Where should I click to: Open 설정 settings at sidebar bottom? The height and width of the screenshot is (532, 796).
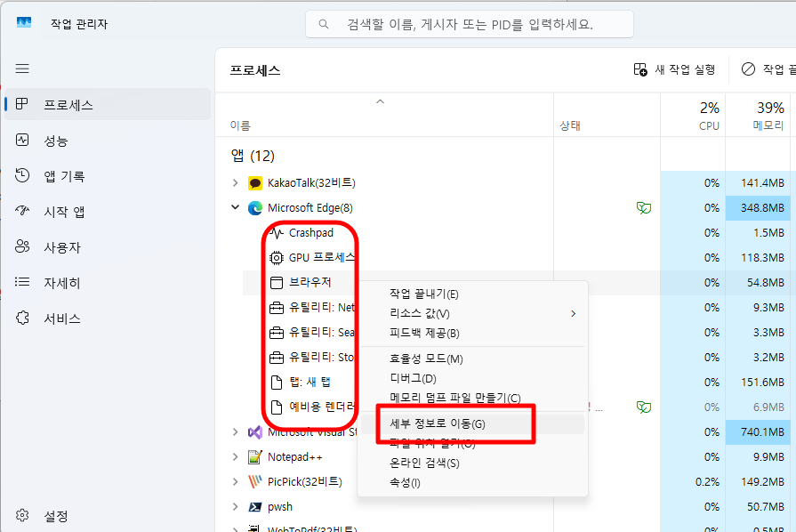tap(108, 516)
